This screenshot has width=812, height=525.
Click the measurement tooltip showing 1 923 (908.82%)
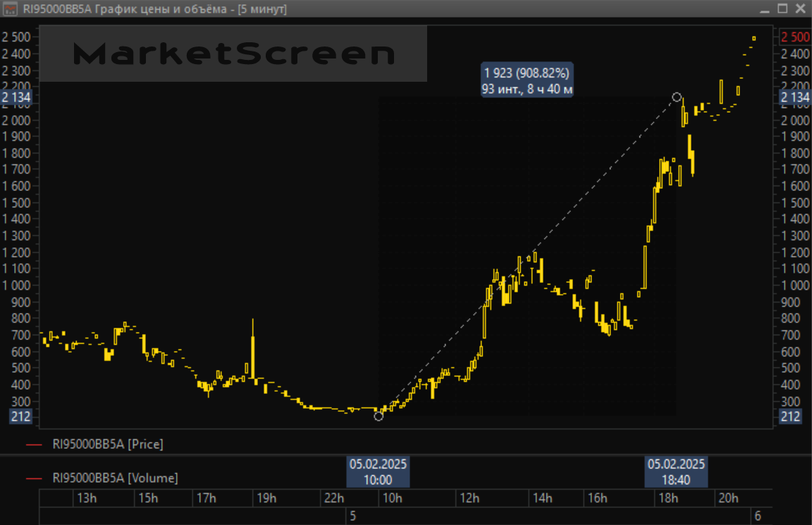[x=527, y=80]
